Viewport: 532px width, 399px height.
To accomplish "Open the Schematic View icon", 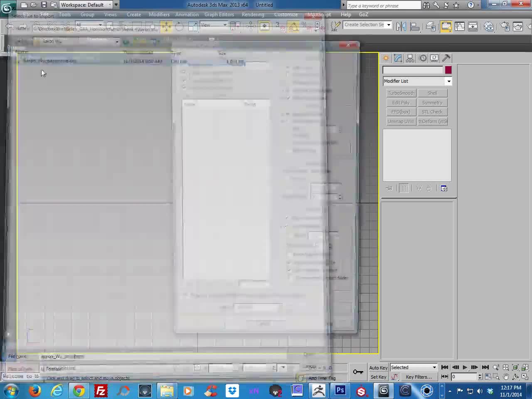I will pyautogui.click(x=473, y=27).
